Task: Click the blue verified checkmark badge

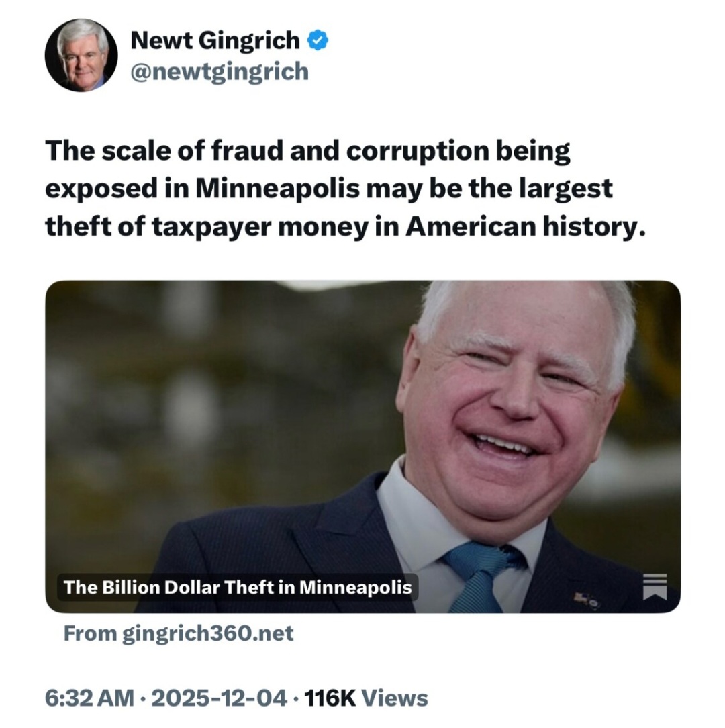Action: (x=318, y=40)
